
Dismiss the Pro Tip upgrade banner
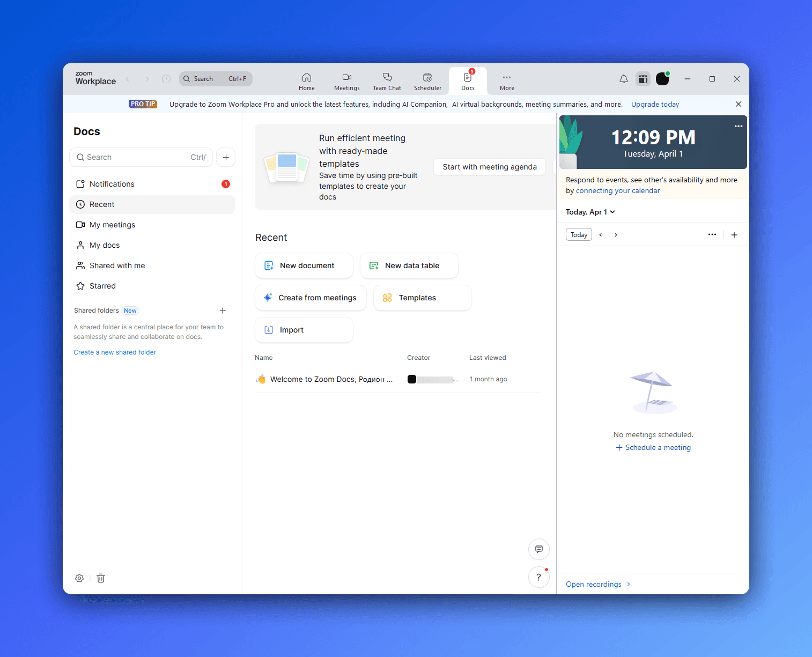click(x=739, y=104)
